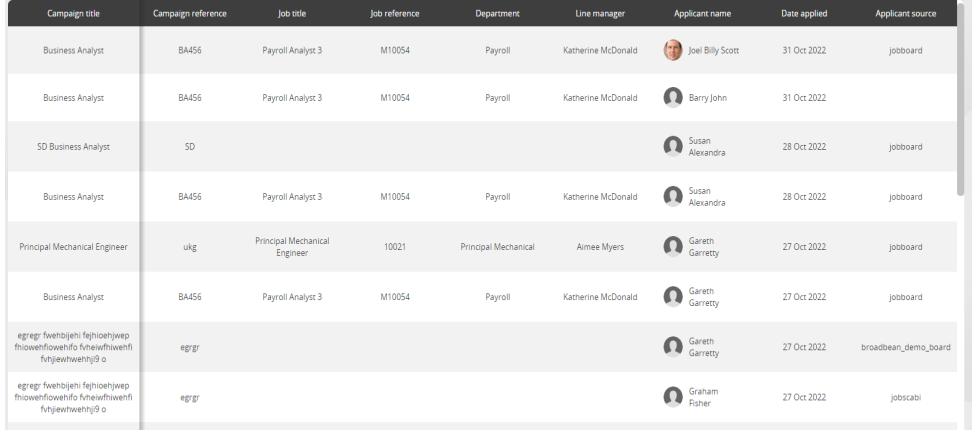Viewport: 978px width, 437px height.
Task: Click Principal Mechanical department cell
Action: tap(497, 247)
